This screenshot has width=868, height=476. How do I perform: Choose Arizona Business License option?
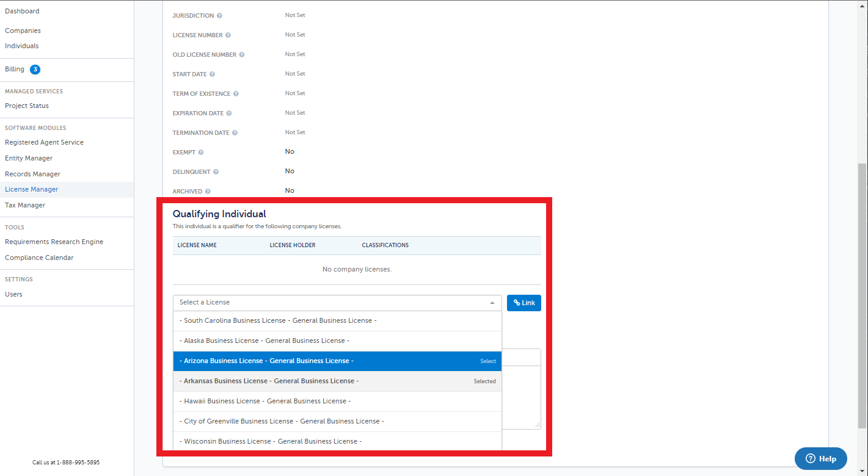pyautogui.click(x=337, y=361)
